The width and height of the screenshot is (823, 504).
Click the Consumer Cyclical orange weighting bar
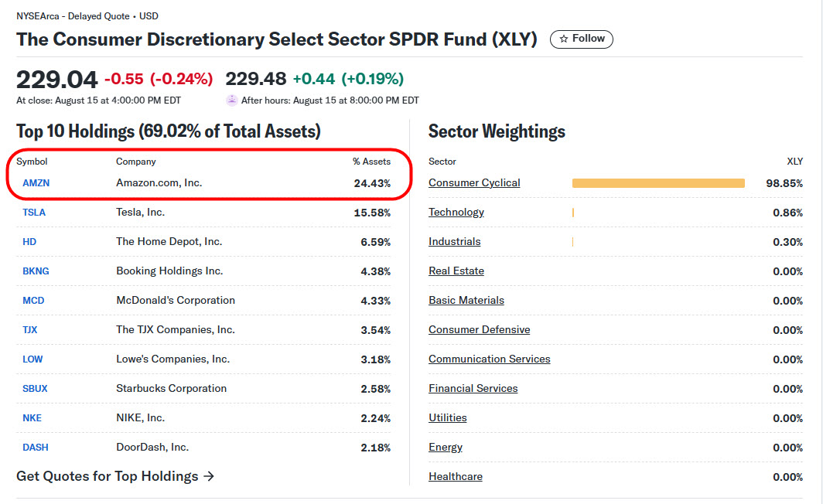tap(658, 183)
